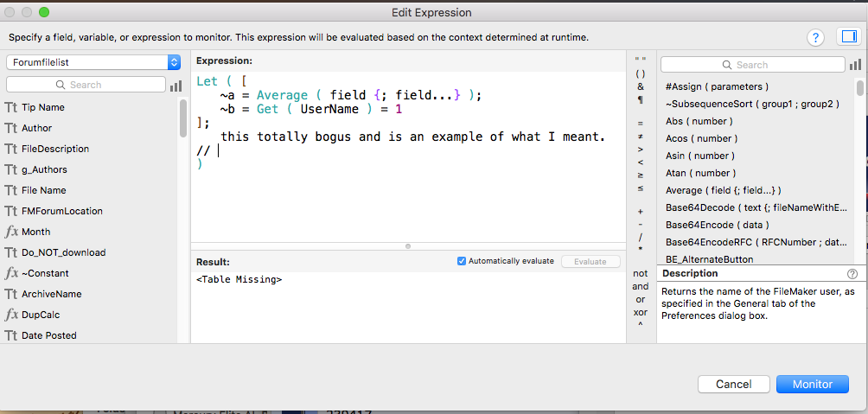Viewport: 868px width, 414px height.
Task: Insert the not-equal ≠ operator
Action: click(x=641, y=136)
